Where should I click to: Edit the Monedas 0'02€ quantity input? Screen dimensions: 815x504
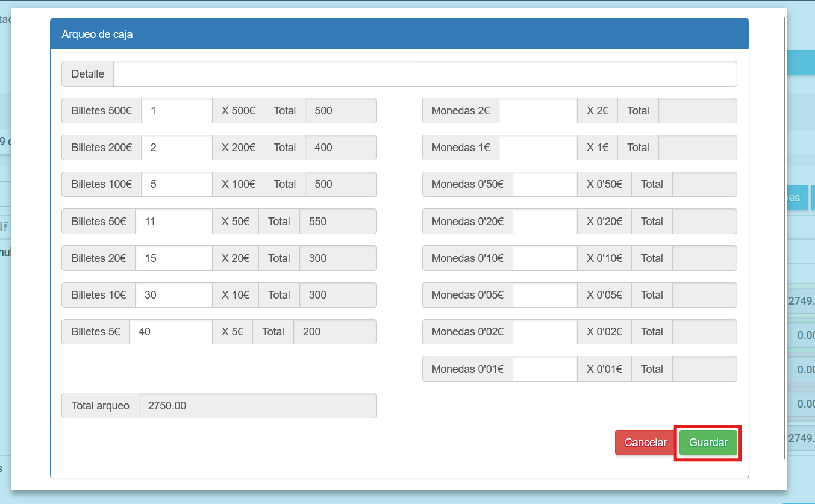tap(545, 332)
